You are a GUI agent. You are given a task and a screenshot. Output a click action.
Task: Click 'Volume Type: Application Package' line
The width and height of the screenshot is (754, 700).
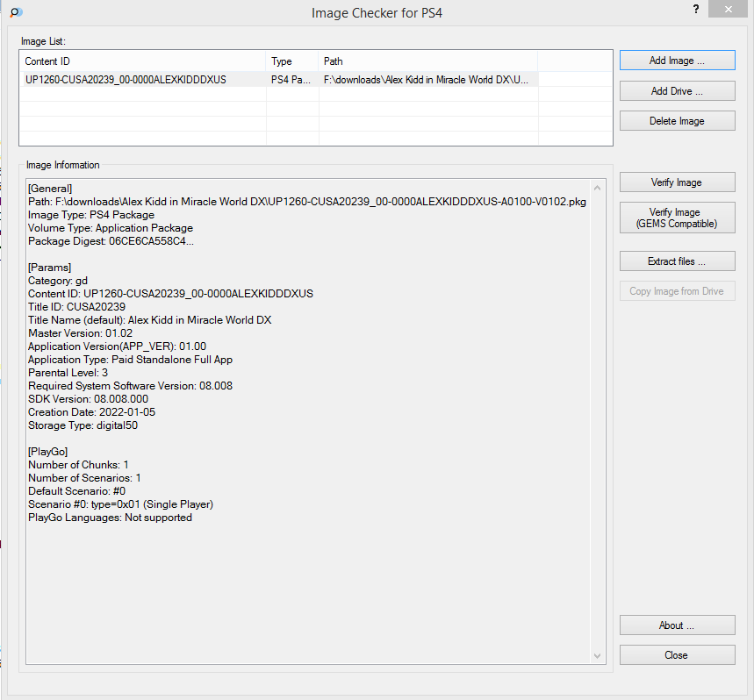111,228
